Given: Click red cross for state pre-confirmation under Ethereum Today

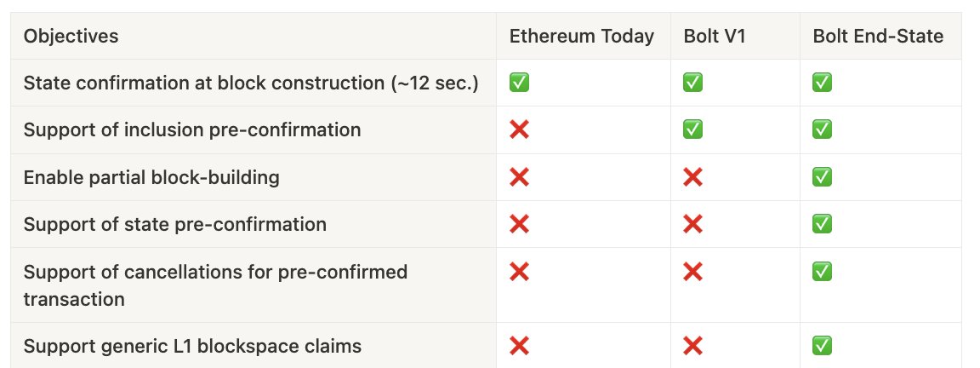Looking at the screenshot, I should point(519,224).
